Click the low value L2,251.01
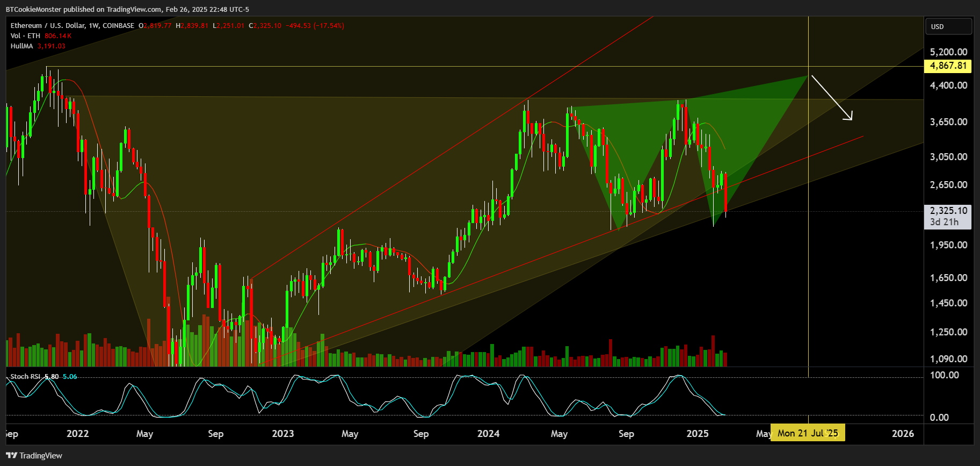Image resolution: width=980 pixels, height=466 pixels. (229, 25)
